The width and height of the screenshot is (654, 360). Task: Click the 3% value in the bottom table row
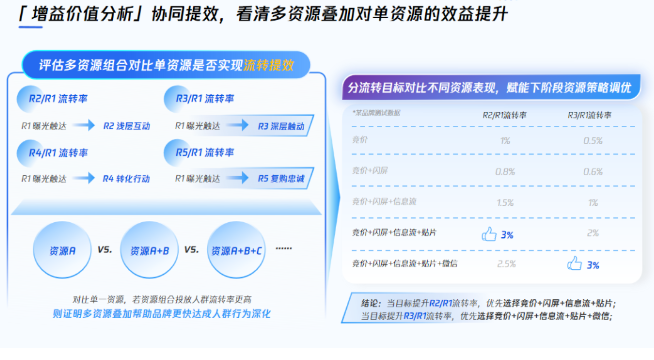pos(593,265)
